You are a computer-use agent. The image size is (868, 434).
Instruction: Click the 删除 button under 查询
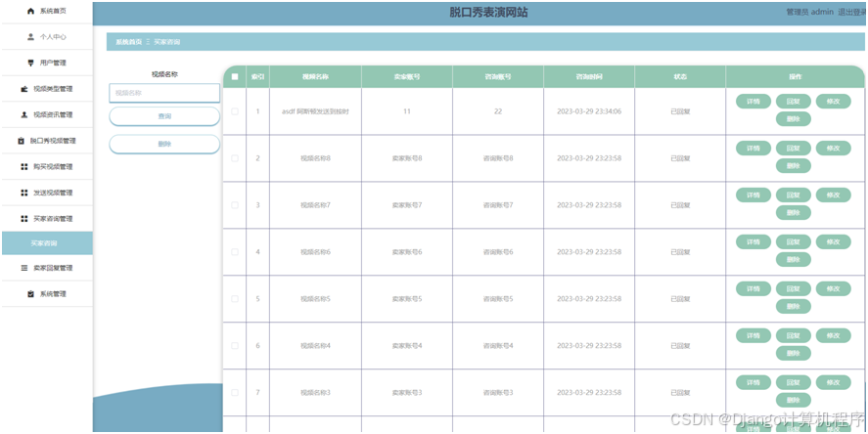164,144
